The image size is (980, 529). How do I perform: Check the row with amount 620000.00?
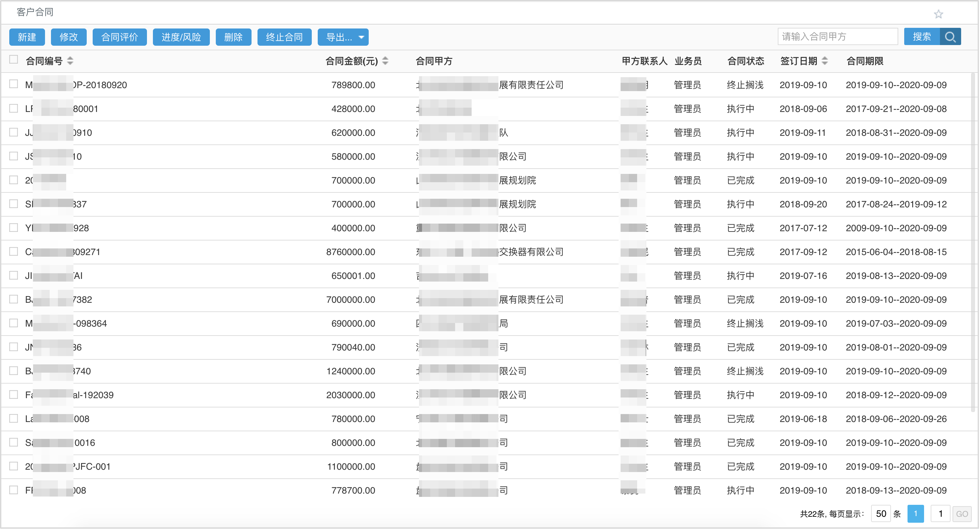[14, 132]
